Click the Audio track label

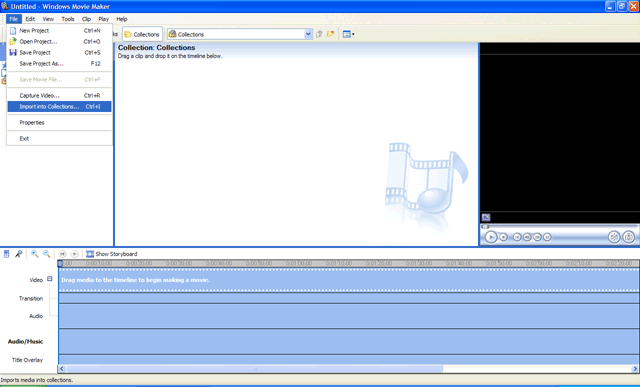click(36, 316)
